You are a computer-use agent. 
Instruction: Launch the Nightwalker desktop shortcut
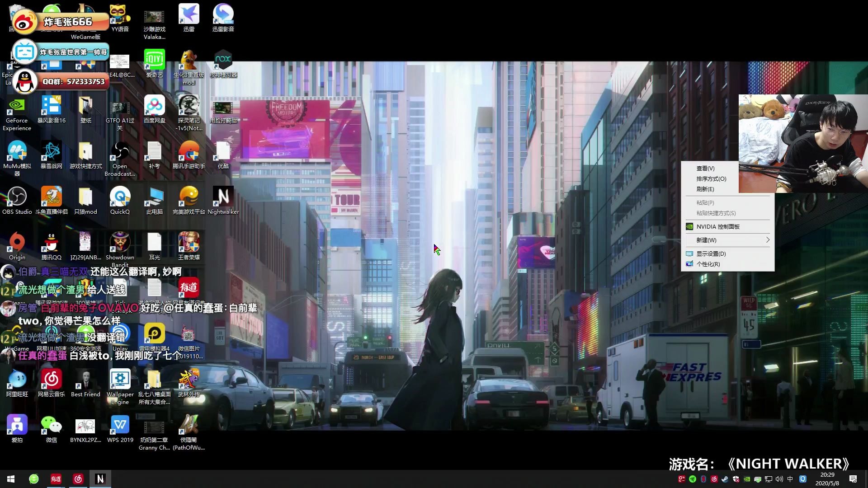point(223,201)
